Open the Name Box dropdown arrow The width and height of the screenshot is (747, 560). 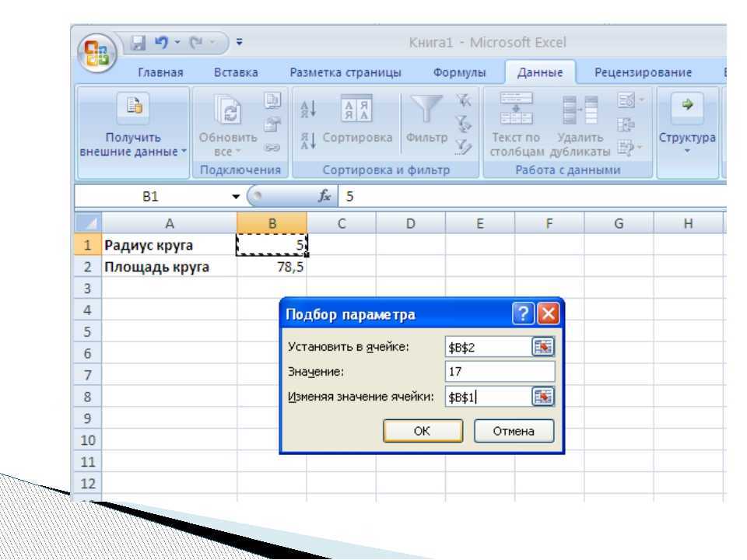tap(235, 197)
